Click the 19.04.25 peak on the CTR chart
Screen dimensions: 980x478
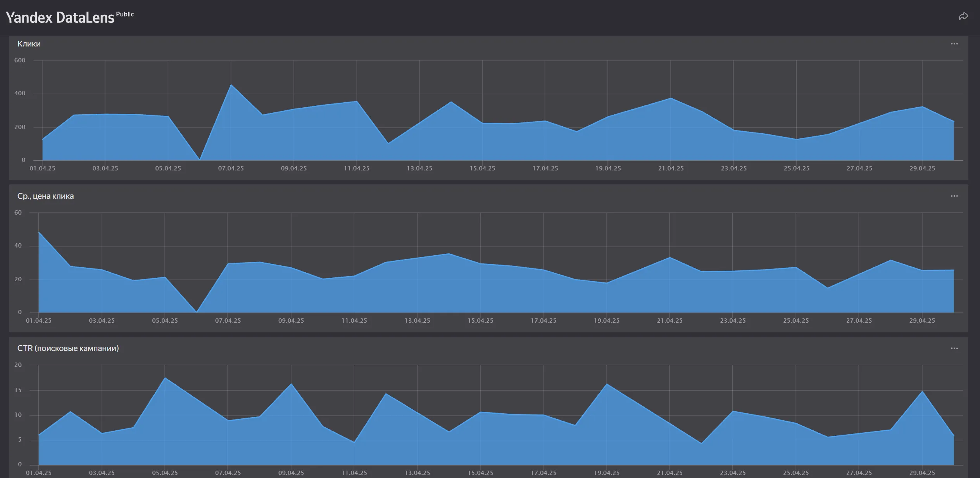(607, 384)
